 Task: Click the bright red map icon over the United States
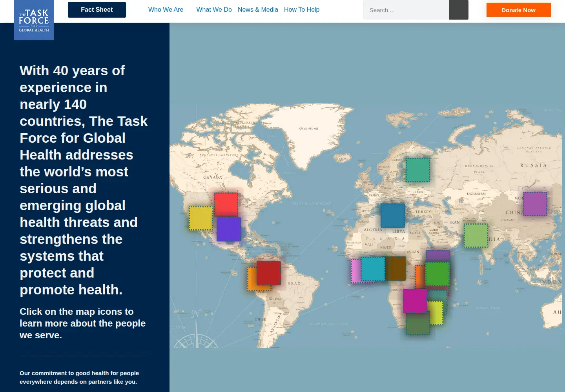(x=226, y=204)
